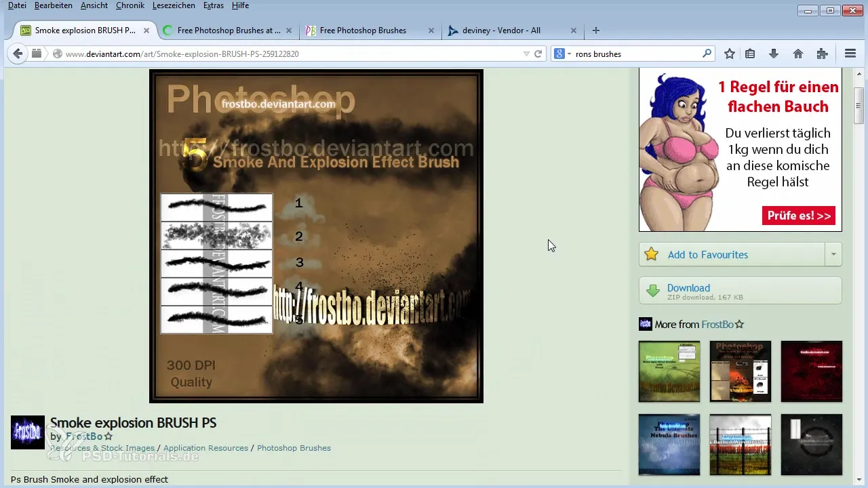Close the Free Photoshop Brushes at tab
868x488 pixels.
[289, 30]
